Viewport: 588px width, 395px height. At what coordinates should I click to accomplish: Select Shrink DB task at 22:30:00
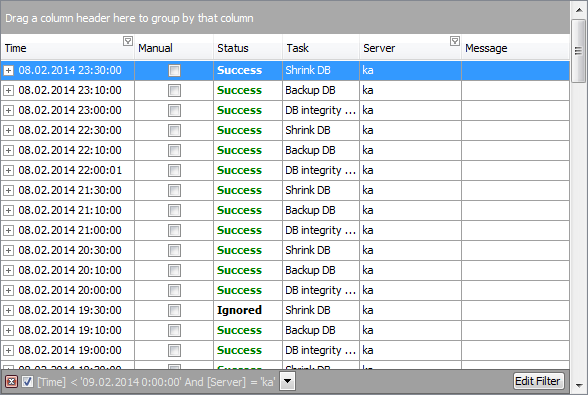321,130
